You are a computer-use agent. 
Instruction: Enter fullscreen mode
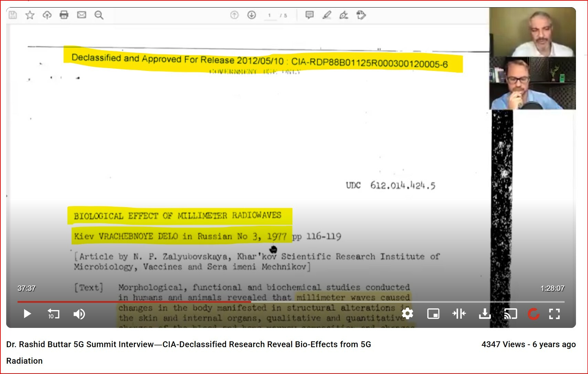[x=554, y=314]
